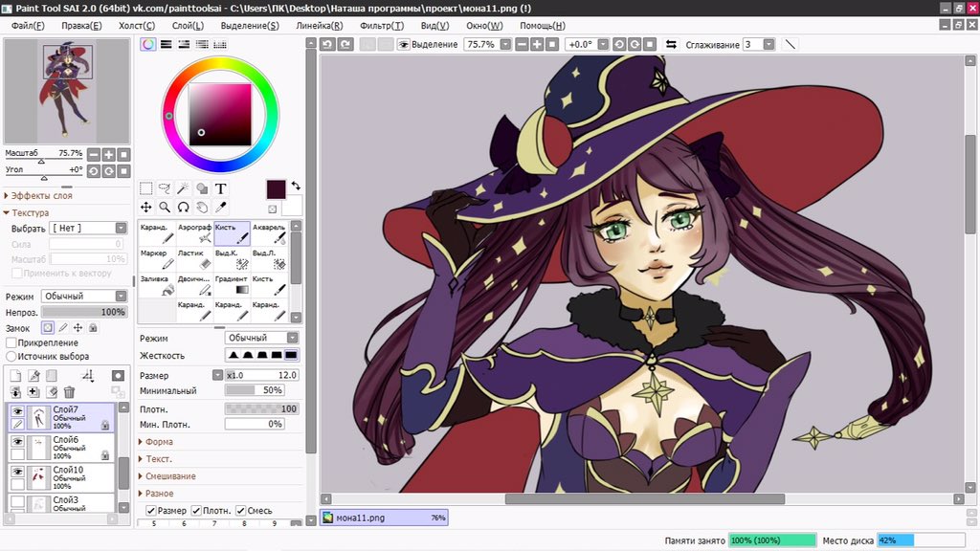Viewport: 980px width, 551px height.
Task: Click the foreground color swatch
Action: tap(276, 189)
